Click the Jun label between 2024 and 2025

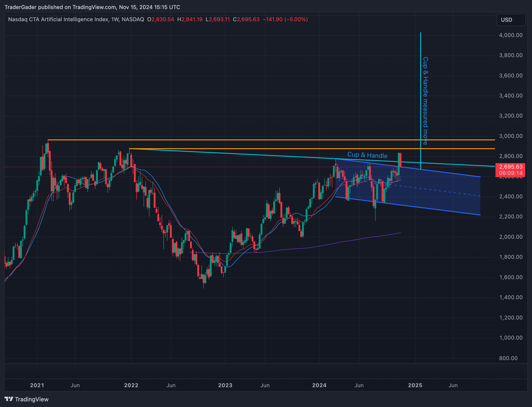point(359,385)
